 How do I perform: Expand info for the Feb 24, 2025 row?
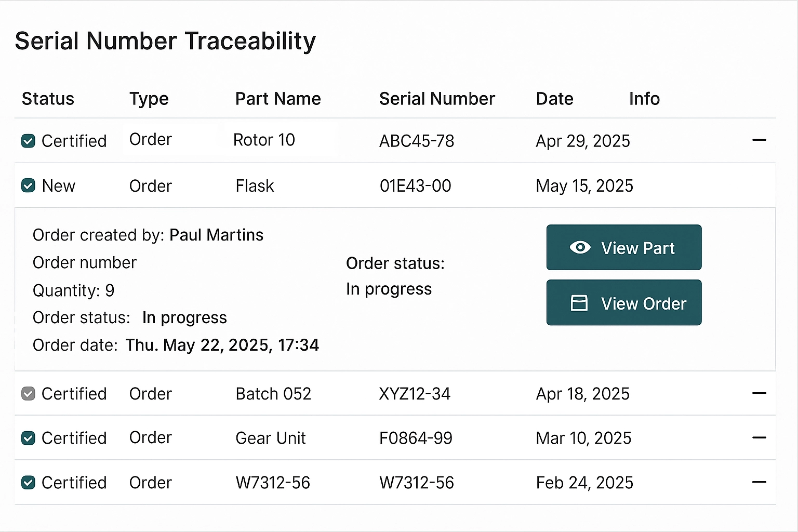tap(759, 482)
